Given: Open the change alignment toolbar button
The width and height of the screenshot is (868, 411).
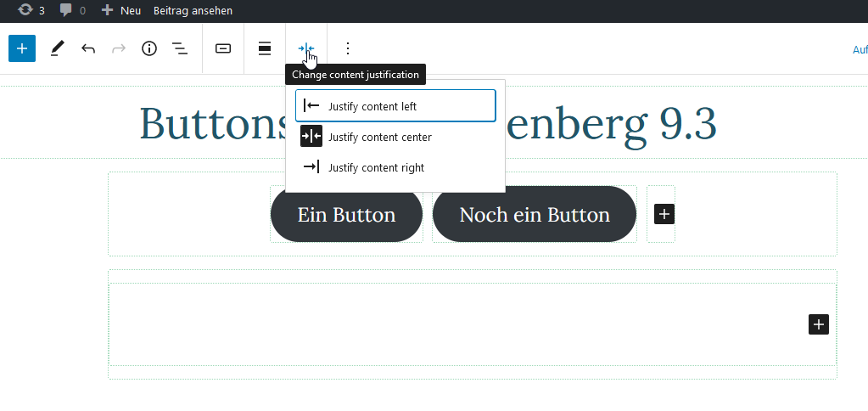Looking at the screenshot, I should click(x=266, y=48).
